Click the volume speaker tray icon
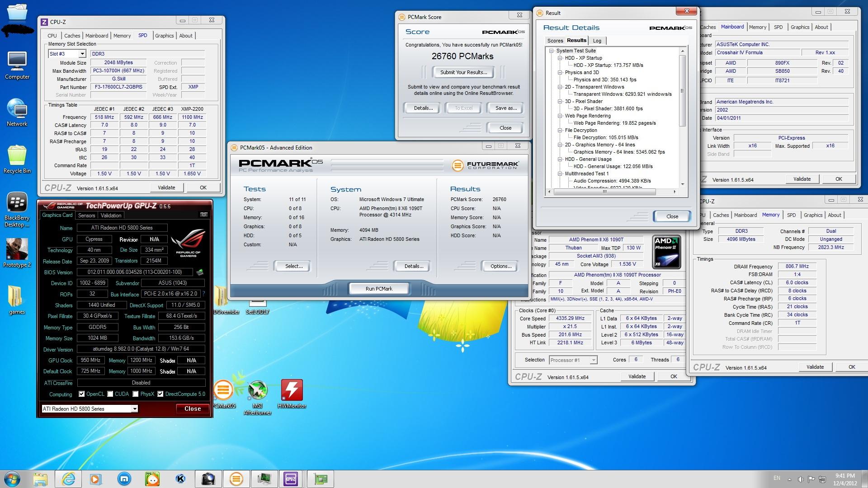Screen dimensions: 868x488 click(x=800, y=479)
